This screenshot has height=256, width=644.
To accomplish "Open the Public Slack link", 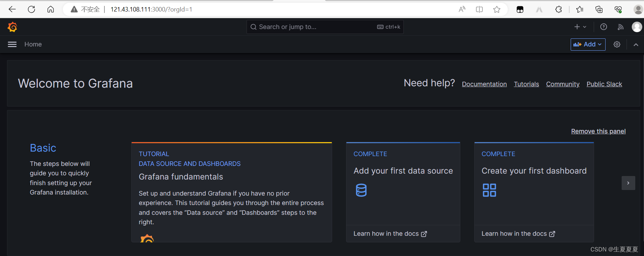I will coord(604,84).
